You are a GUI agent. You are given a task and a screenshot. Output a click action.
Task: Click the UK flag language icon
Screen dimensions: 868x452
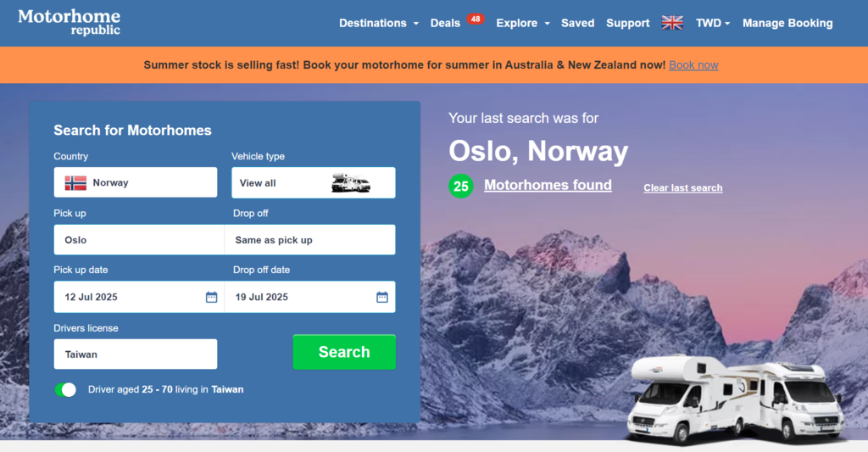(x=672, y=23)
